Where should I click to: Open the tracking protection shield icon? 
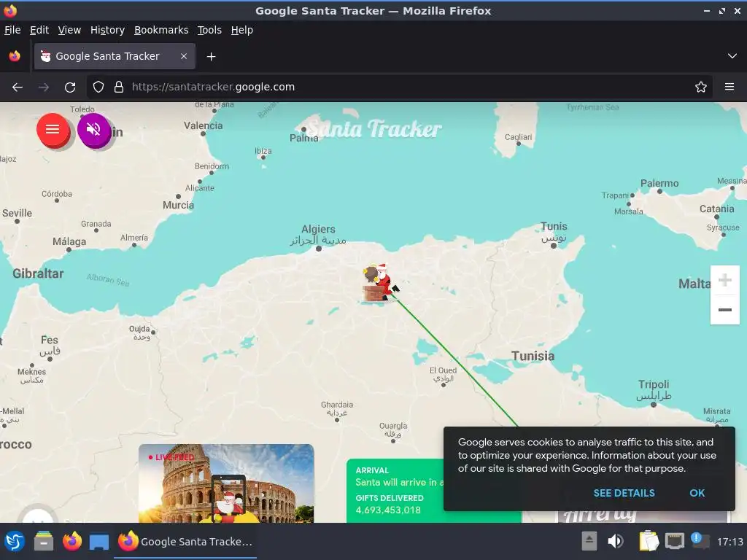point(98,87)
